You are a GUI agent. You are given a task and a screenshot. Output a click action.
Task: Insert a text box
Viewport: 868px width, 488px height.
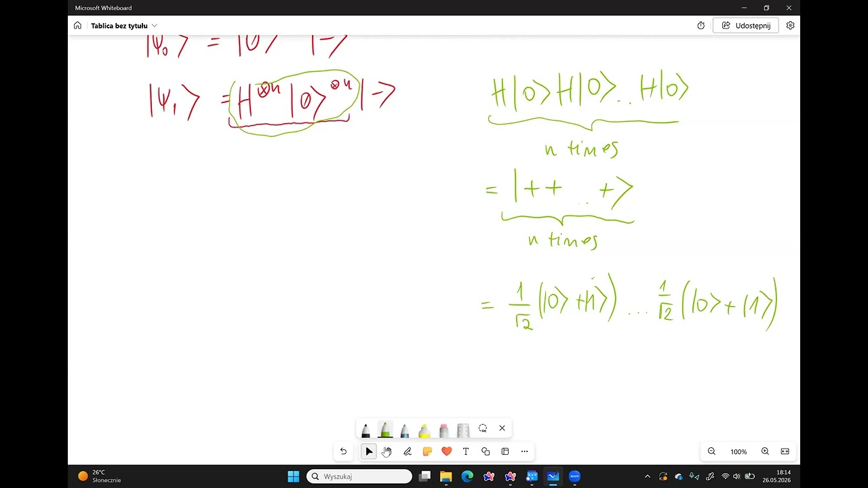(466, 451)
